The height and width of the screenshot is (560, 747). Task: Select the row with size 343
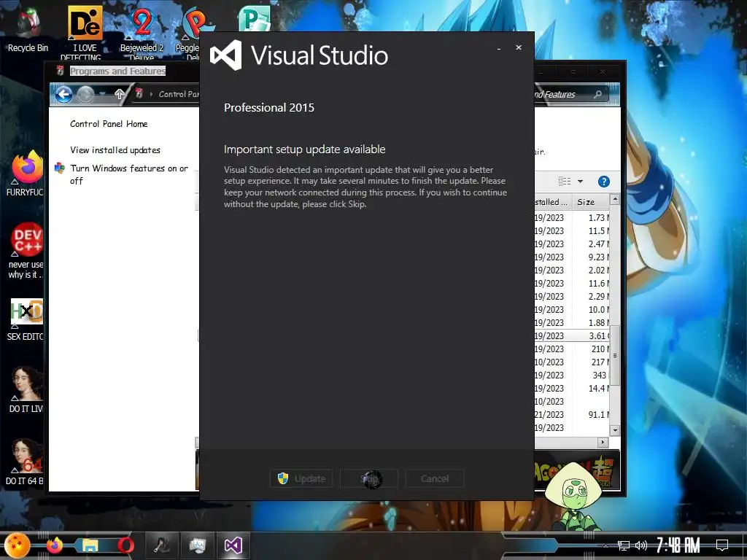(x=572, y=376)
